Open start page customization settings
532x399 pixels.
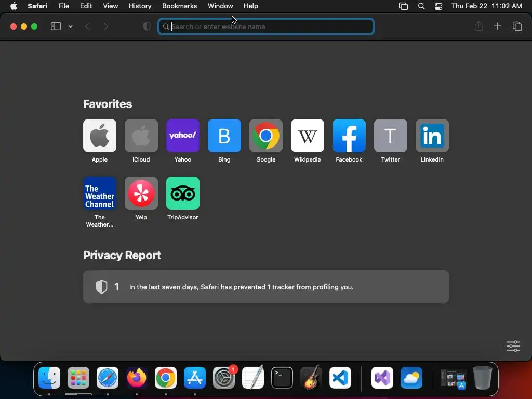pos(513,346)
